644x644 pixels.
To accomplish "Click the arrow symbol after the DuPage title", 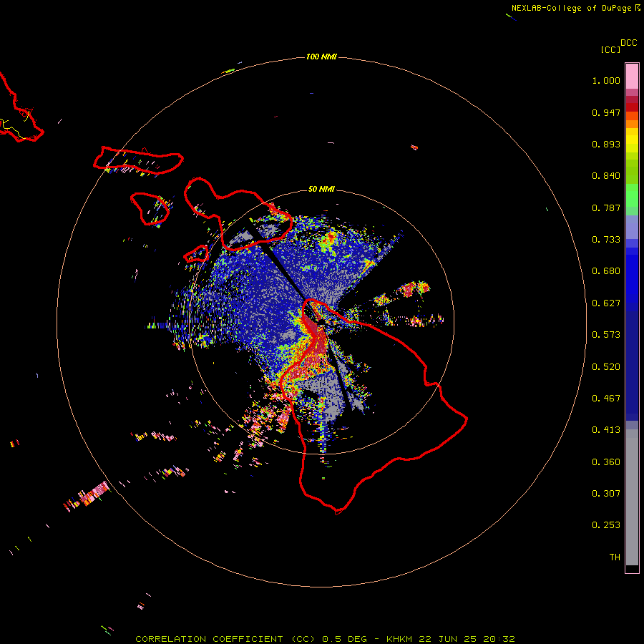I will 638,8.
